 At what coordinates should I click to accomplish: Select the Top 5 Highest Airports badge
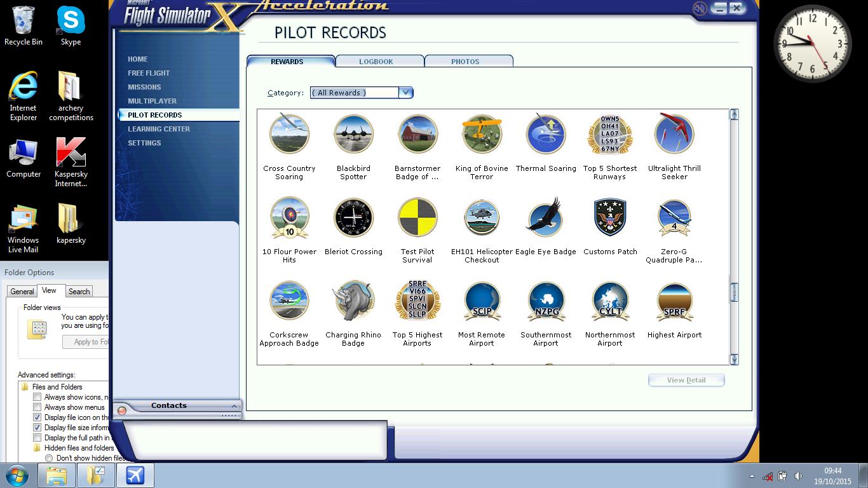(x=417, y=301)
